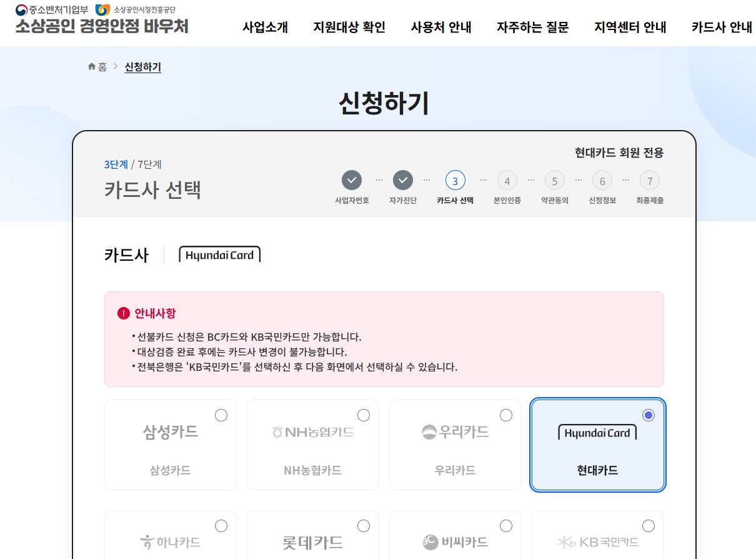756x559 pixels.
Task: Click the 안내사항 notice heading
Action: pos(156,313)
